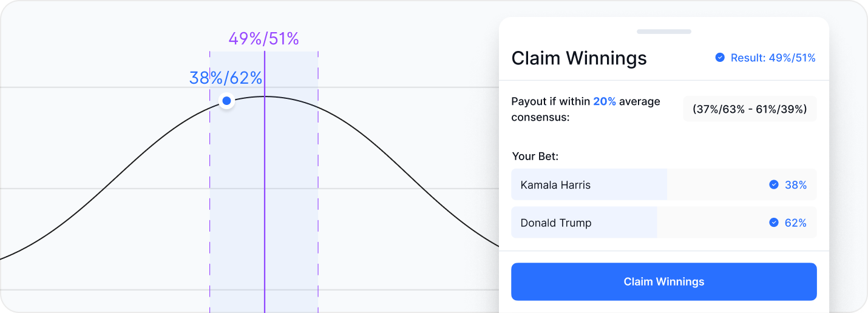The width and height of the screenshot is (868, 313).
Task: Click the solid purple vertical consensus line
Action: [265, 200]
